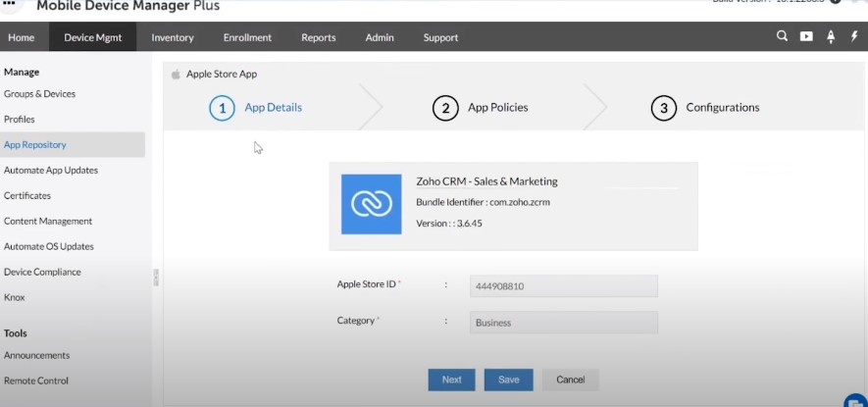Click the lightning bolt quick actions icon
The width and height of the screenshot is (868, 407).
point(854,36)
